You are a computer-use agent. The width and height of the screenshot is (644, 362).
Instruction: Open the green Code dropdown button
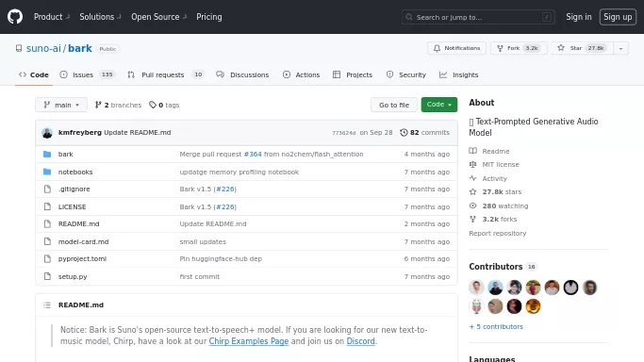pyautogui.click(x=439, y=105)
